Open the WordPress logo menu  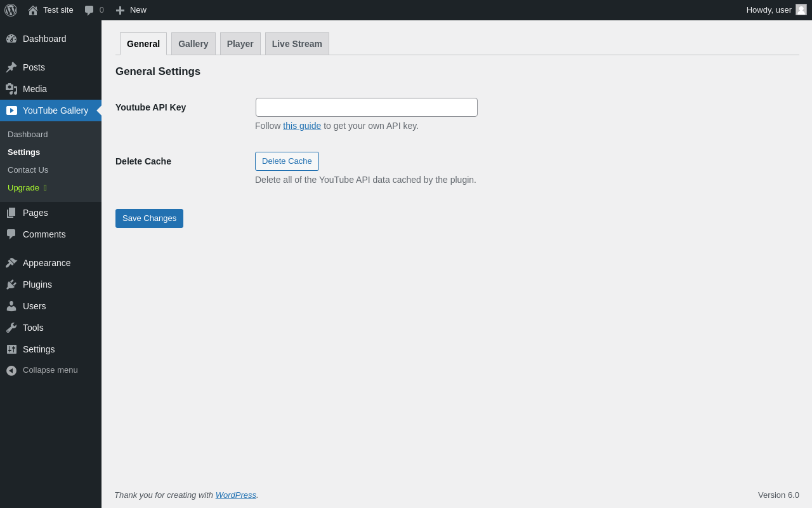11,10
